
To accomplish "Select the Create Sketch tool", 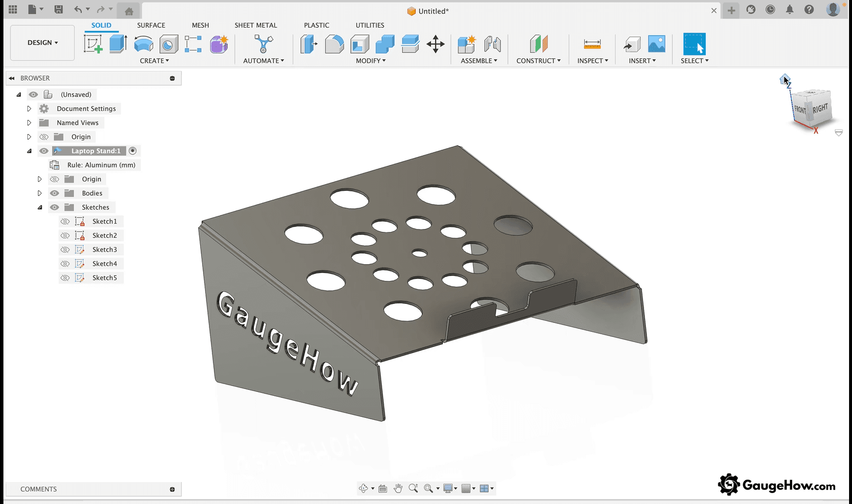I will click(x=93, y=44).
